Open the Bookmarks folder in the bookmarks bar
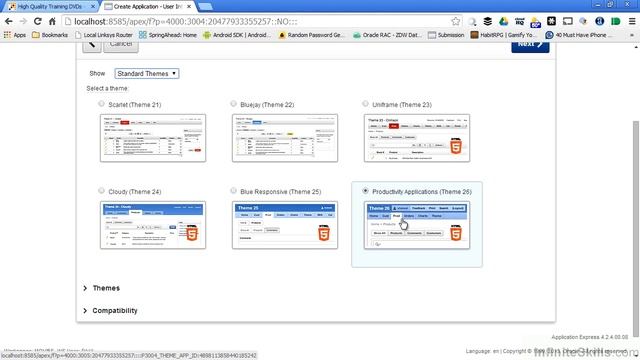This screenshot has width=640, height=360. (x=50, y=35)
